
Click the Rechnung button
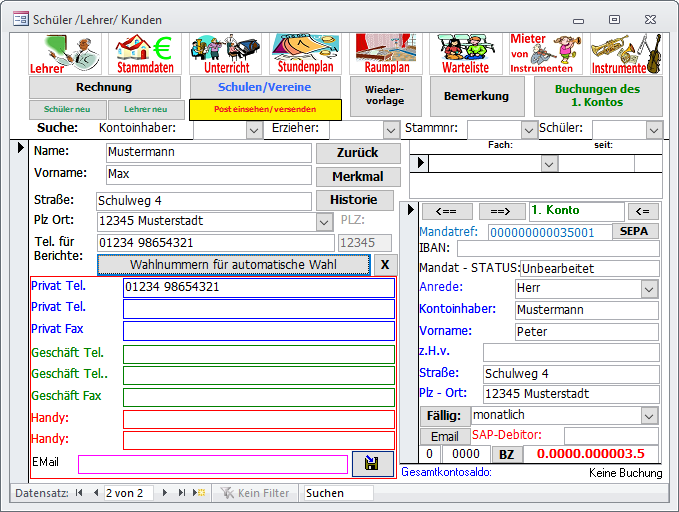point(104,88)
